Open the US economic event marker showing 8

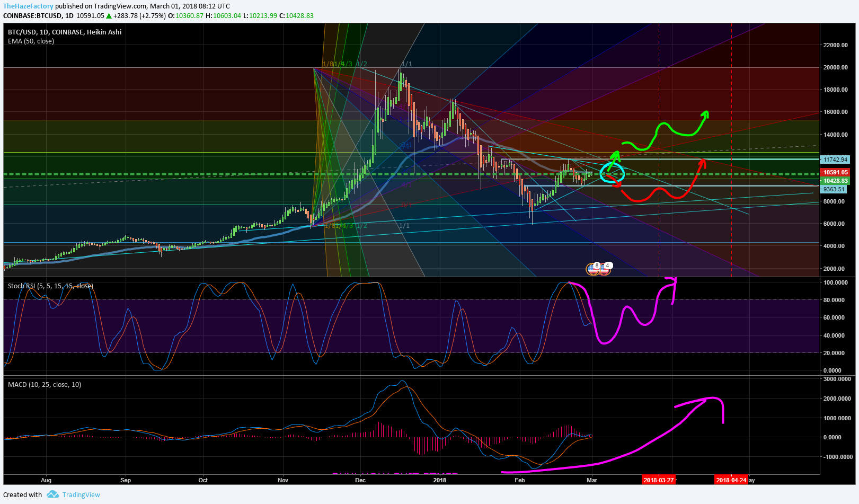(x=594, y=269)
